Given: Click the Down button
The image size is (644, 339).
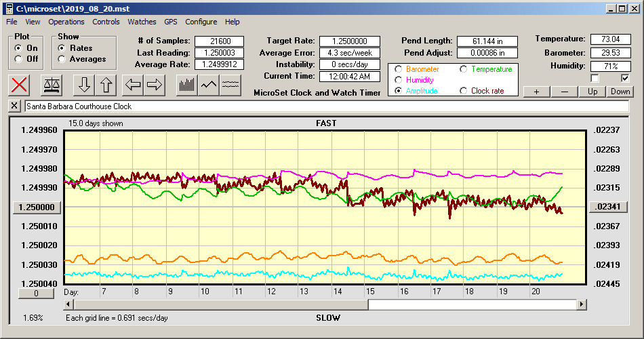Looking at the screenshot, I should coord(620,92).
